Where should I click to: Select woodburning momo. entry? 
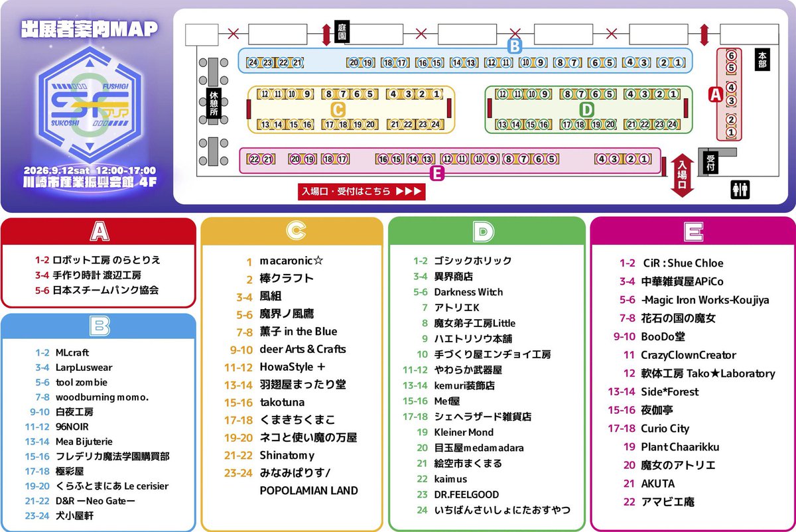click(x=102, y=397)
